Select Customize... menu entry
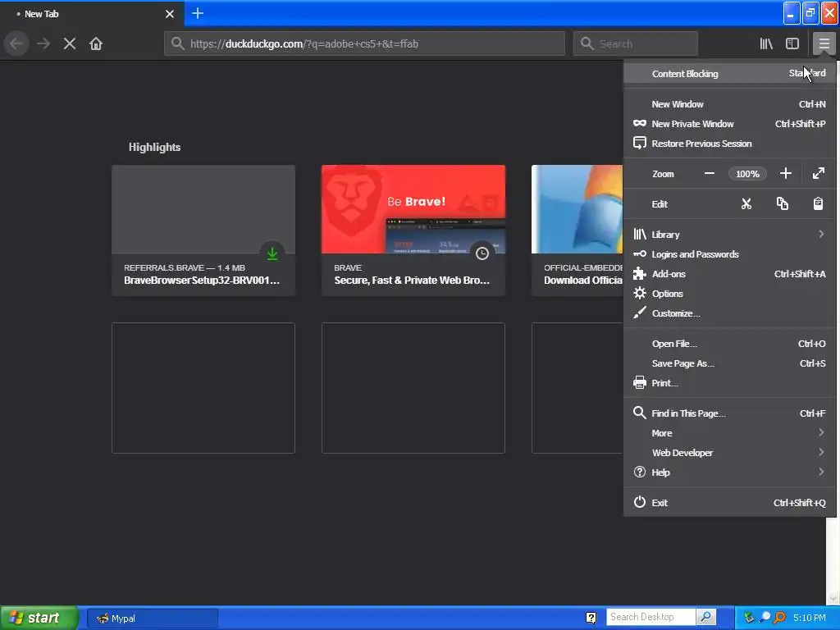 tap(729, 313)
